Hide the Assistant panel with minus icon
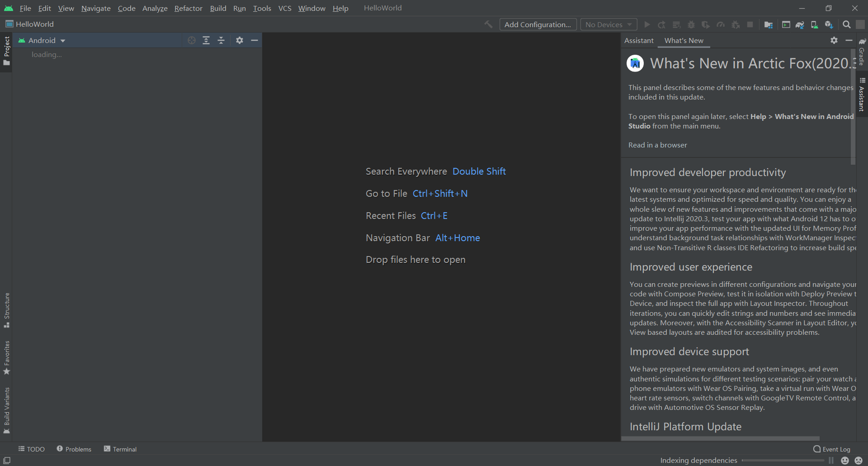This screenshot has width=868, height=466. 849,40
